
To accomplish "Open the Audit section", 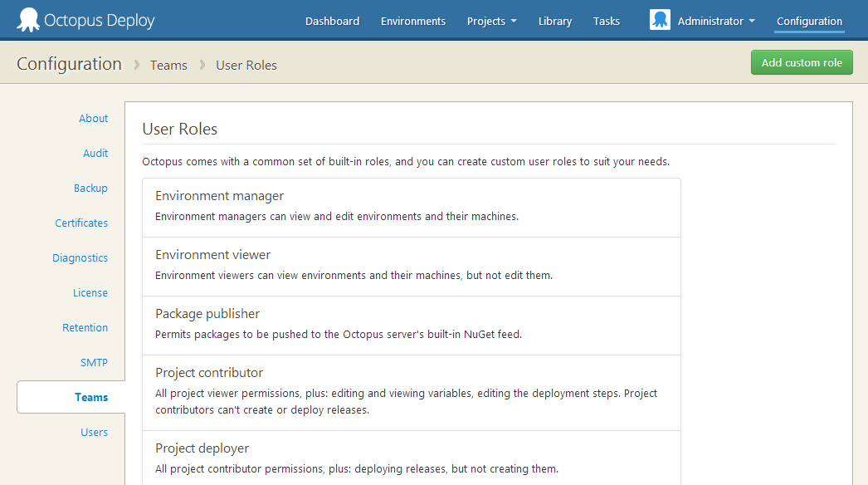I will click(x=95, y=153).
